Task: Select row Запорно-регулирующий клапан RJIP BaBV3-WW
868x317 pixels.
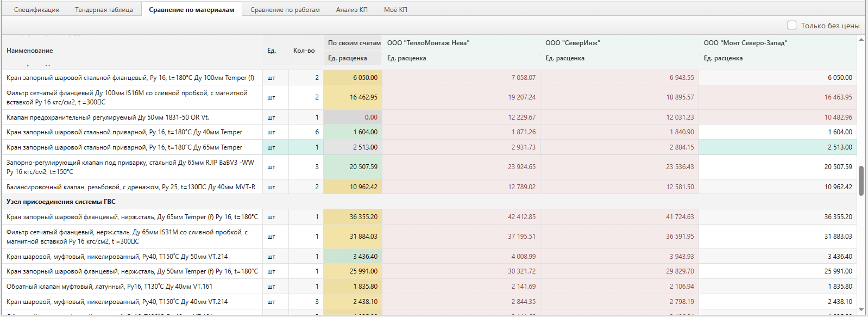Action: [x=429, y=167]
